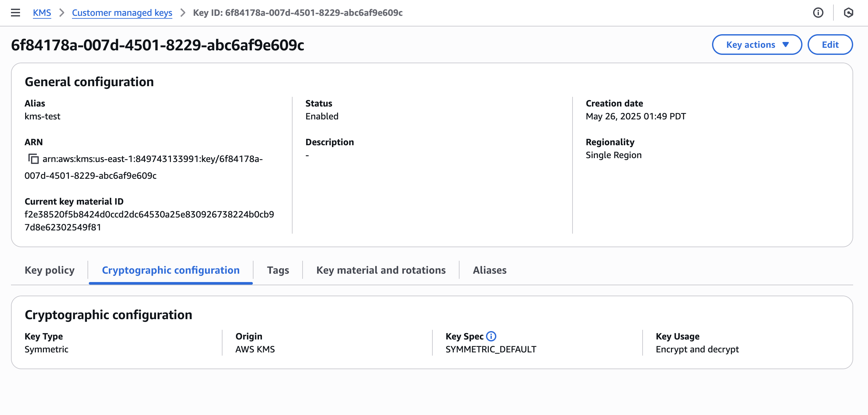This screenshot has width=868, height=415.
Task: Click the info panel icon in the header
Action: [818, 13]
